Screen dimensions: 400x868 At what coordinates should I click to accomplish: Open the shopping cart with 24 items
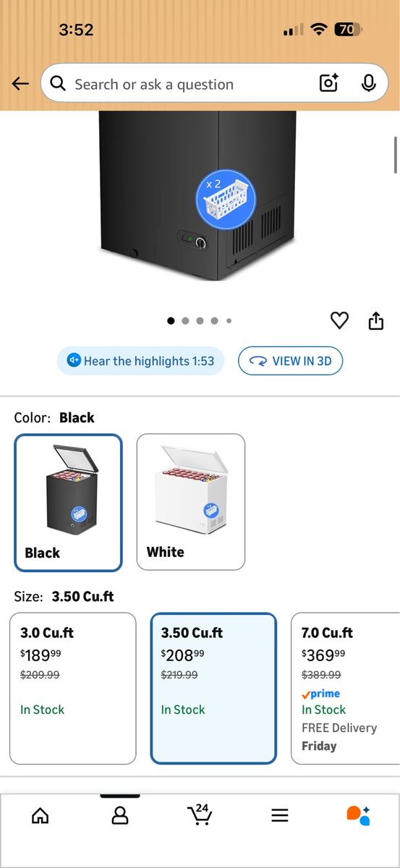(200, 814)
